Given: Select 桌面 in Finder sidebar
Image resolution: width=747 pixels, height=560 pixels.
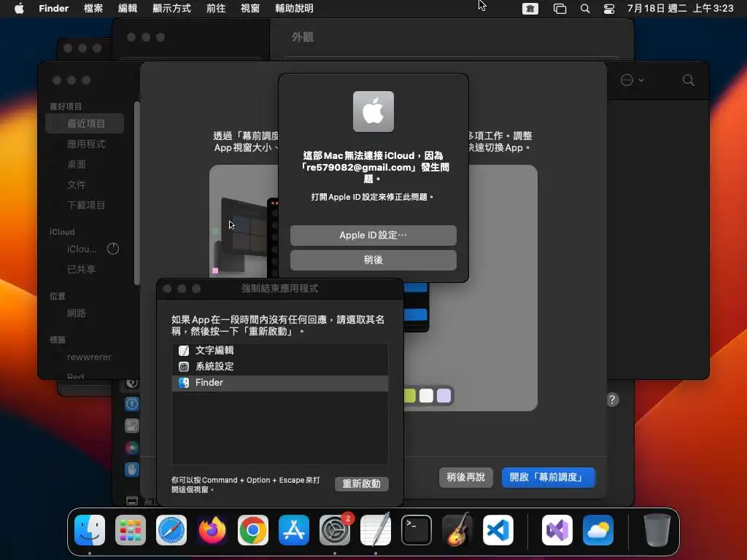Looking at the screenshot, I should point(85,164).
